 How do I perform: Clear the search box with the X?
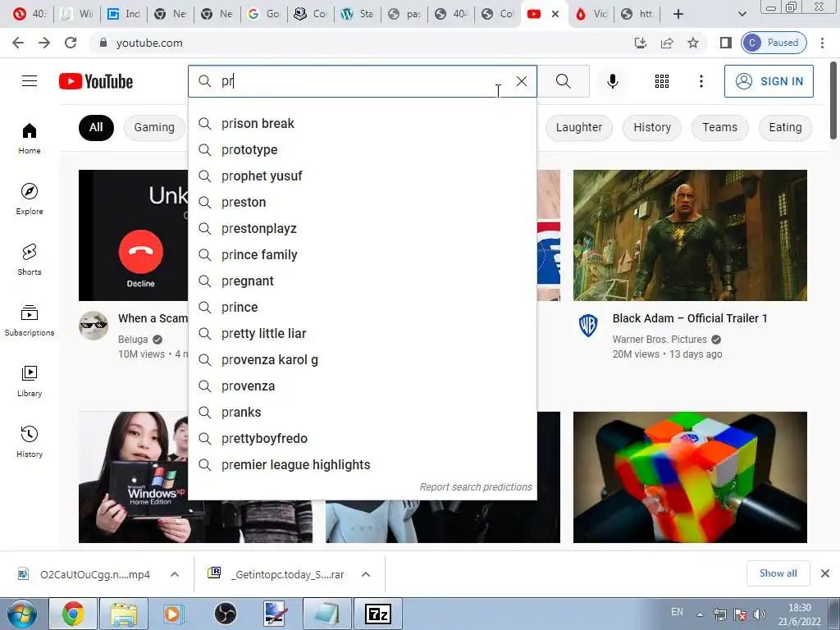click(x=521, y=81)
